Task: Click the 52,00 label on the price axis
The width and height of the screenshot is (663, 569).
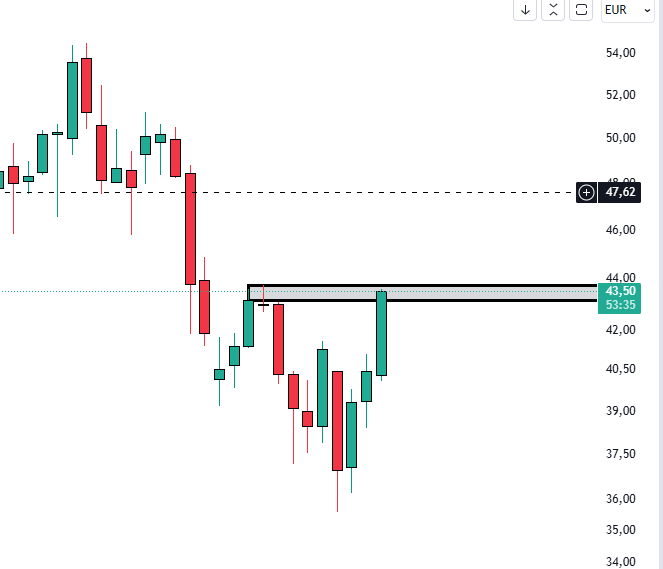Action: pyautogui.click(x=621, y=95)
